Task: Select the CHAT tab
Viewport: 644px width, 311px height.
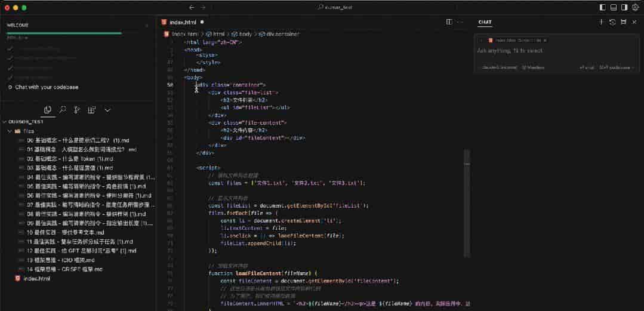Action: coord(485,22)
